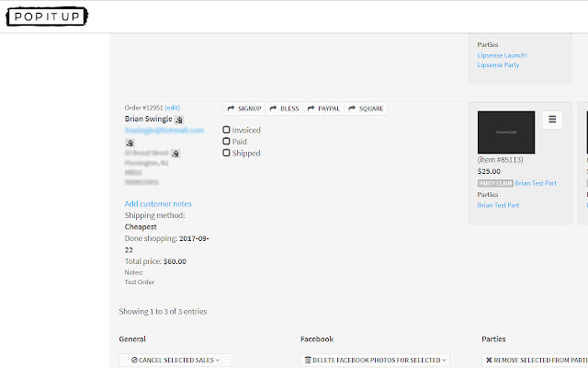
Task: Click the 'Cheapest' shipping method text
Action: [x=141, y=227]
